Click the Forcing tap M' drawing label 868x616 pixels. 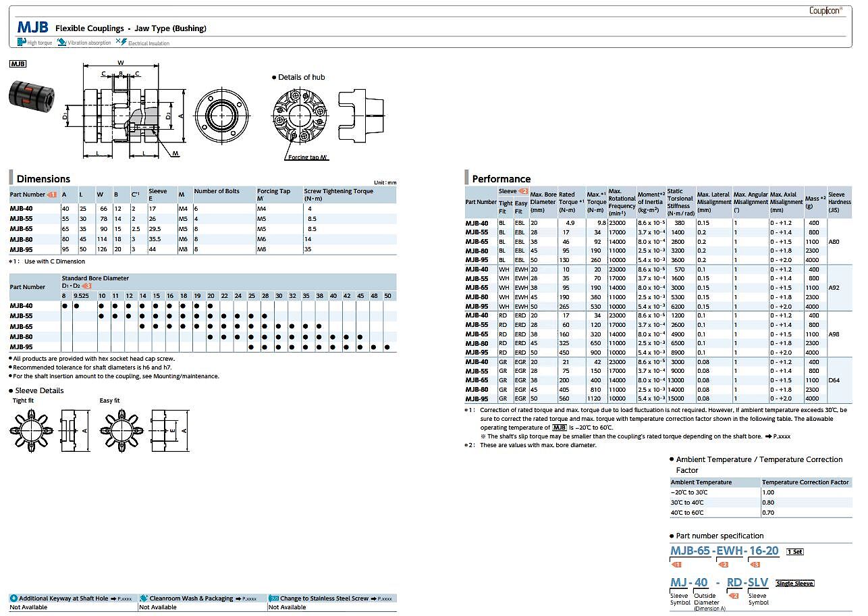coord(308,157)
